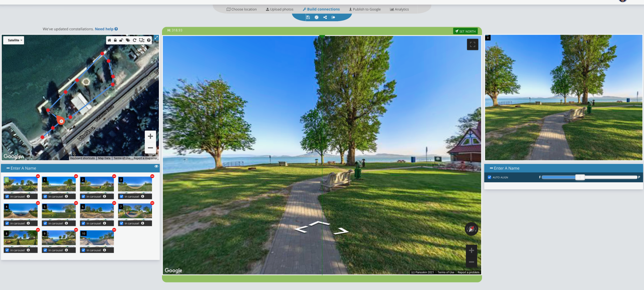This screenshot has height=290, width=644.
Task: Uncheck in carousel for photo 4
Action: pyautogui.click(x=7, y=223)
